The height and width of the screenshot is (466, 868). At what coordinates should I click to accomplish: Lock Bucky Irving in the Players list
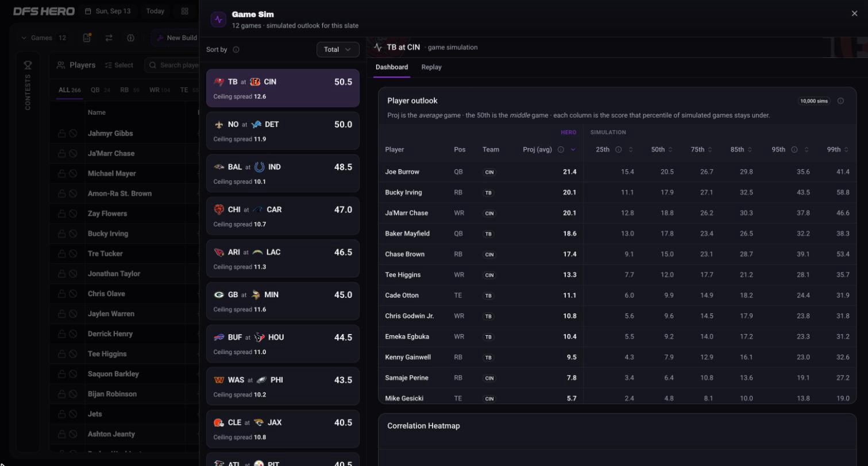pos(61,234)
